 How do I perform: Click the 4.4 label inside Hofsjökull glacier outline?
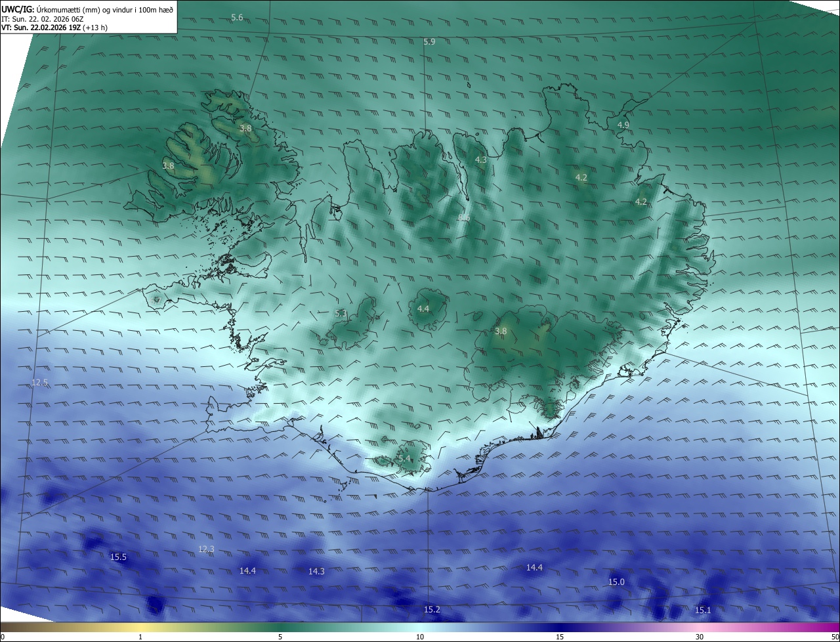click(423, 309)
